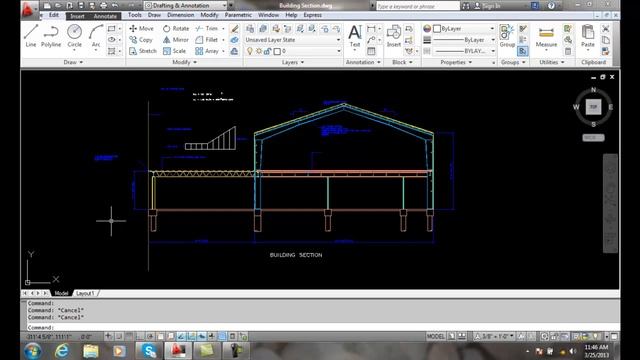This screenshot has width=640, height=360.
Task: Open the object color ByLayer swatch dropdown
Action: pos(464,29)
